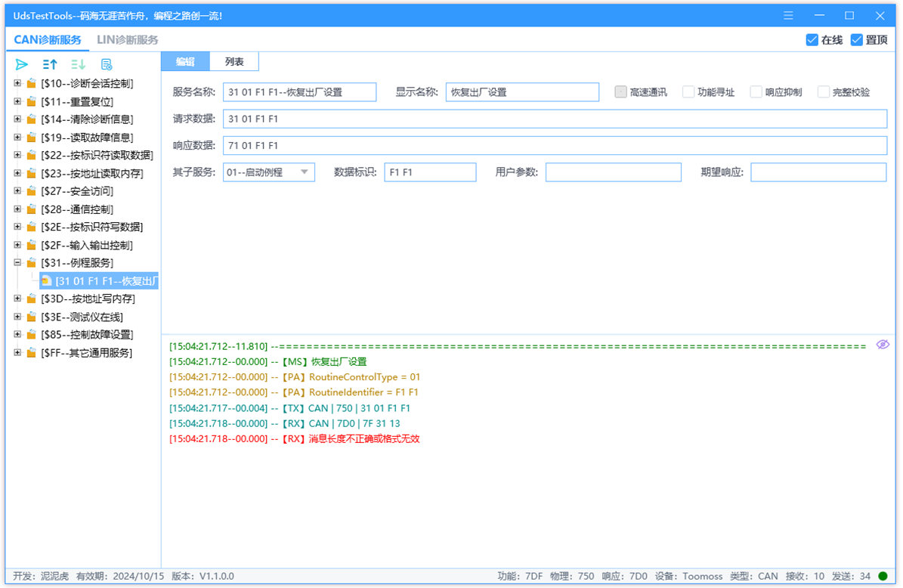Click folder icon of $14 清除诊断信息
Screen dimensions: 903x588
32,119
